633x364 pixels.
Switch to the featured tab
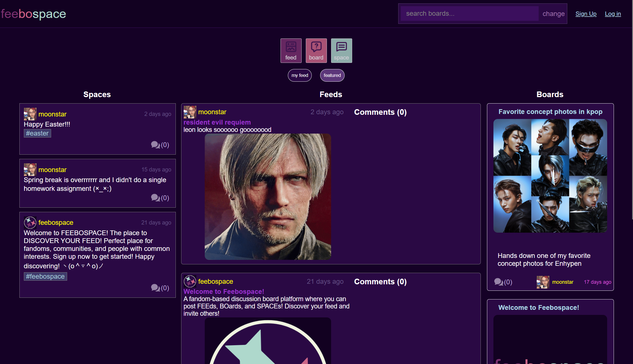pos(332,75)
